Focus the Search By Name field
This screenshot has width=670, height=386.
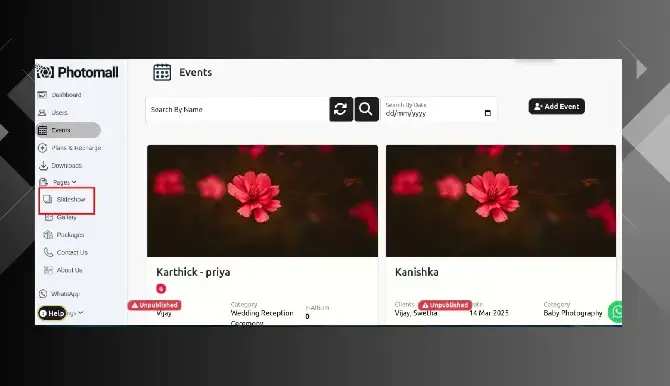(x=237, y=109)
